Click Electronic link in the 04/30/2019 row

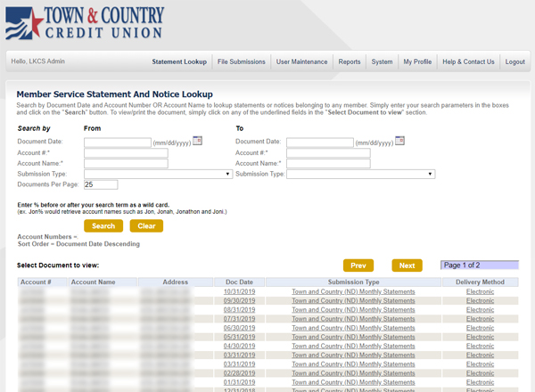click(480, 346)
